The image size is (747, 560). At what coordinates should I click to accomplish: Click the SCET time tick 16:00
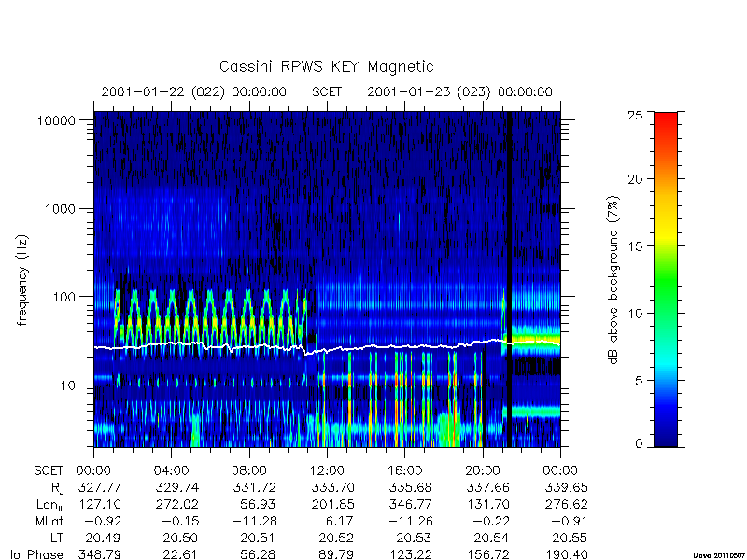tap(404, 470)
